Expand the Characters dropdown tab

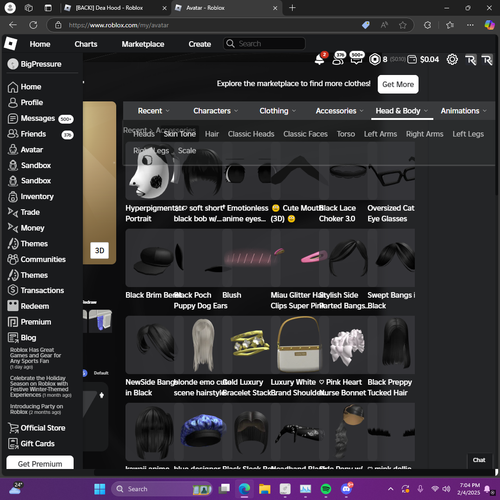(215, 111)
